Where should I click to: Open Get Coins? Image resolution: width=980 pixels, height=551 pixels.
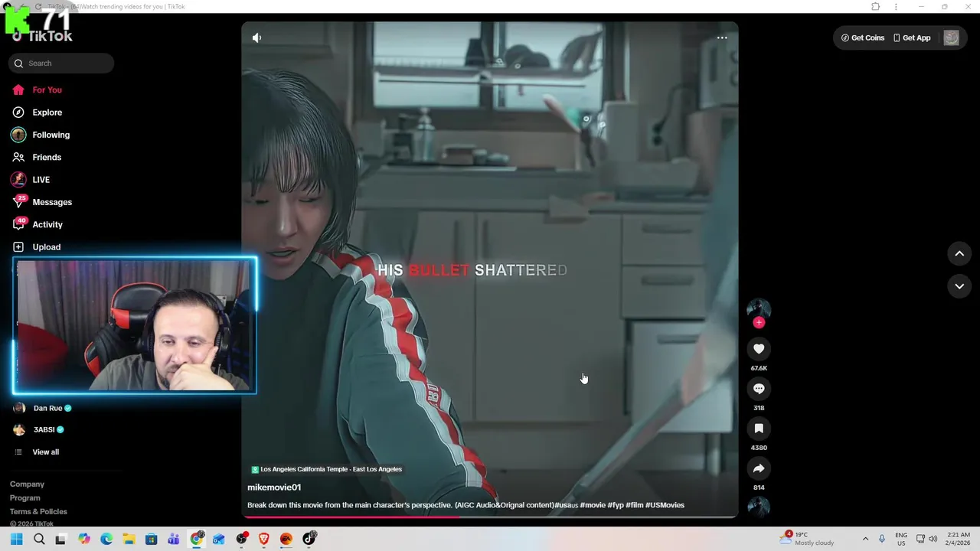tap(863, 37)
